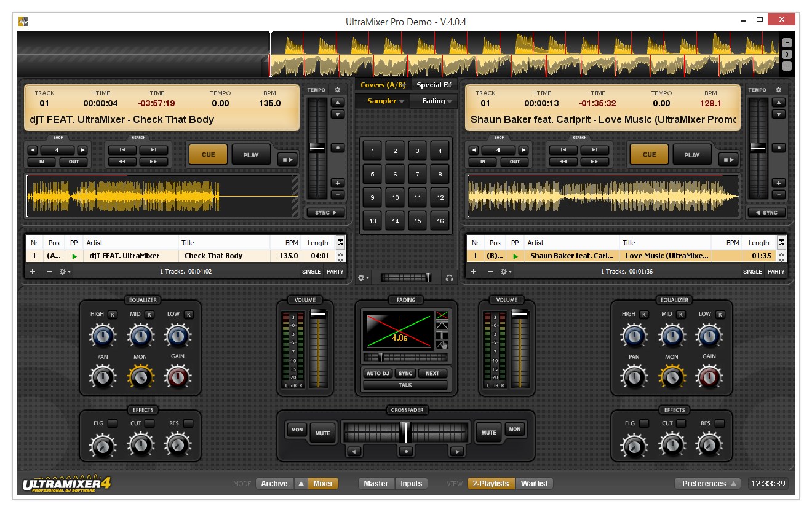Toggle left equalizer MID kill K button
Screen dimensions: 812x512
coord(151,315)
